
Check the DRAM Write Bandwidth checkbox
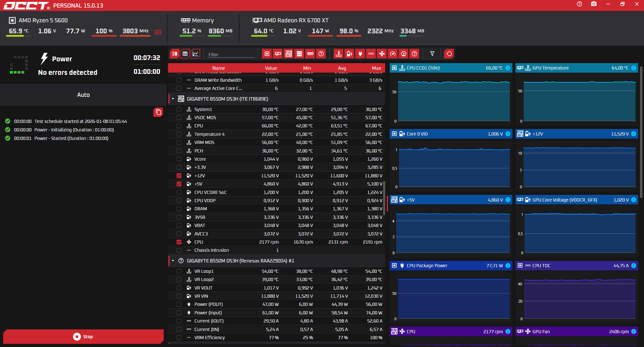coord(179,80)
